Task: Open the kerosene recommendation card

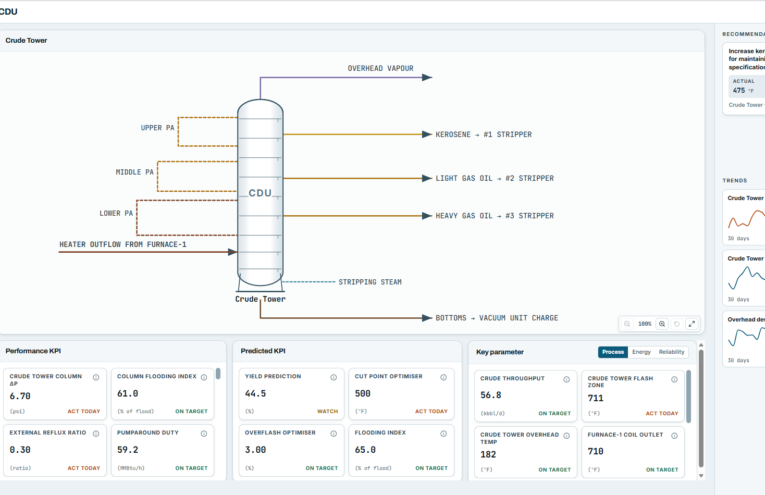Action: pyautogui.click(x=745, y=79)
